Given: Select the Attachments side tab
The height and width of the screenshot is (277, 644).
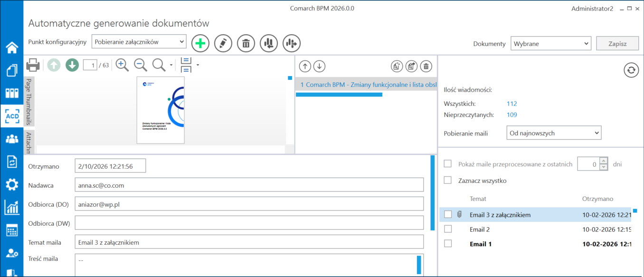Looking at the screenshot, I should point(29,142).
